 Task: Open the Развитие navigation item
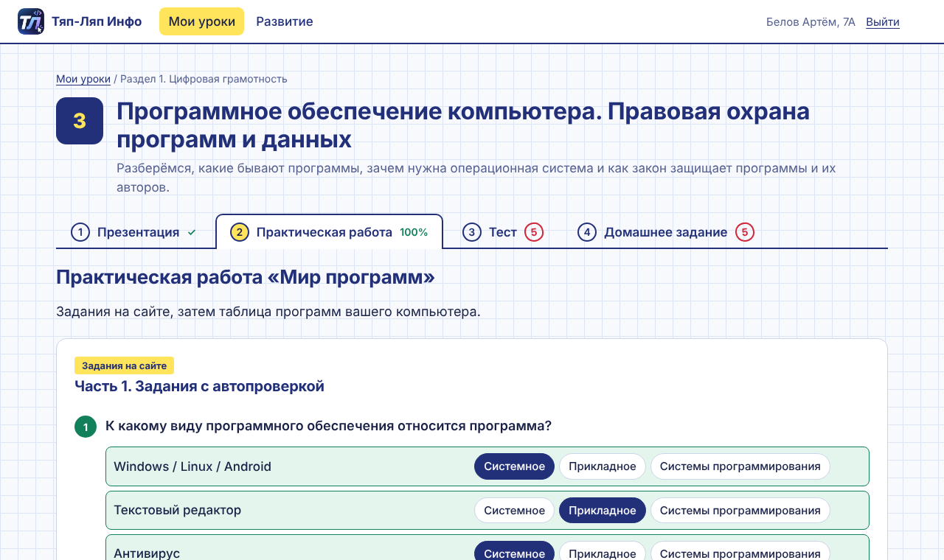point(285,21)
